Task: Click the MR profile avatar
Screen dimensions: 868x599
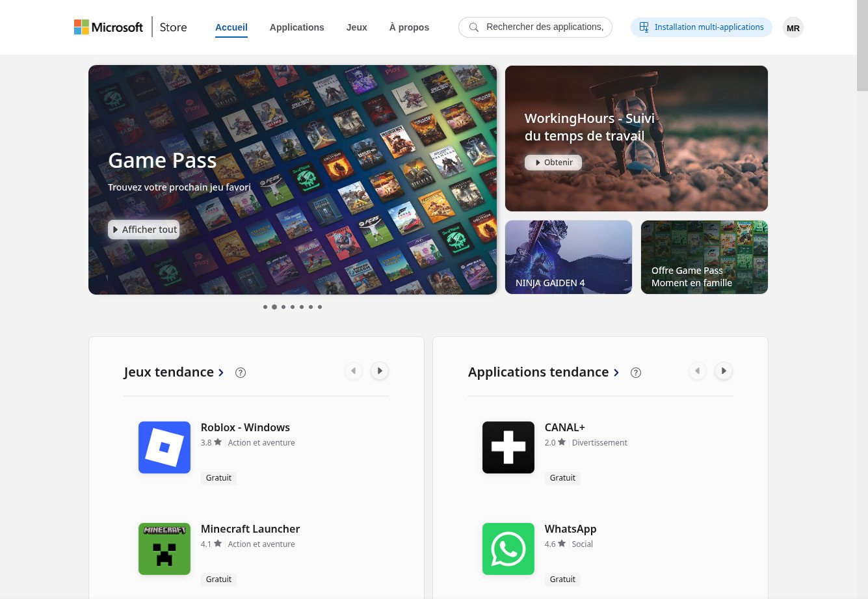Action: pos(793,28)
